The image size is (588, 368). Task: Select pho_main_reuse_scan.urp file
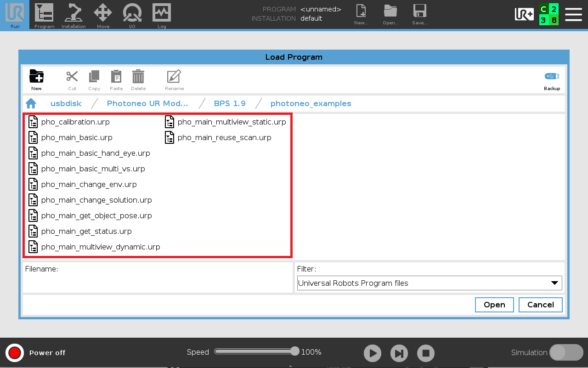click(x=224, y=137)
